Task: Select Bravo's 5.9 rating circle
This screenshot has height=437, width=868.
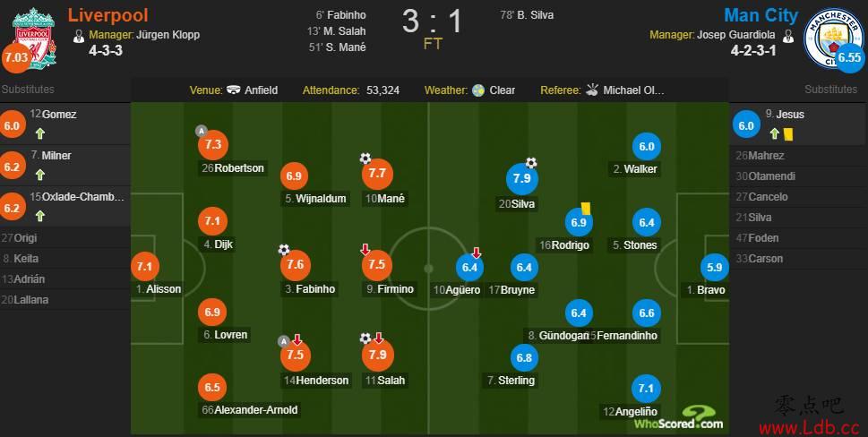Action: coord(714,267)
